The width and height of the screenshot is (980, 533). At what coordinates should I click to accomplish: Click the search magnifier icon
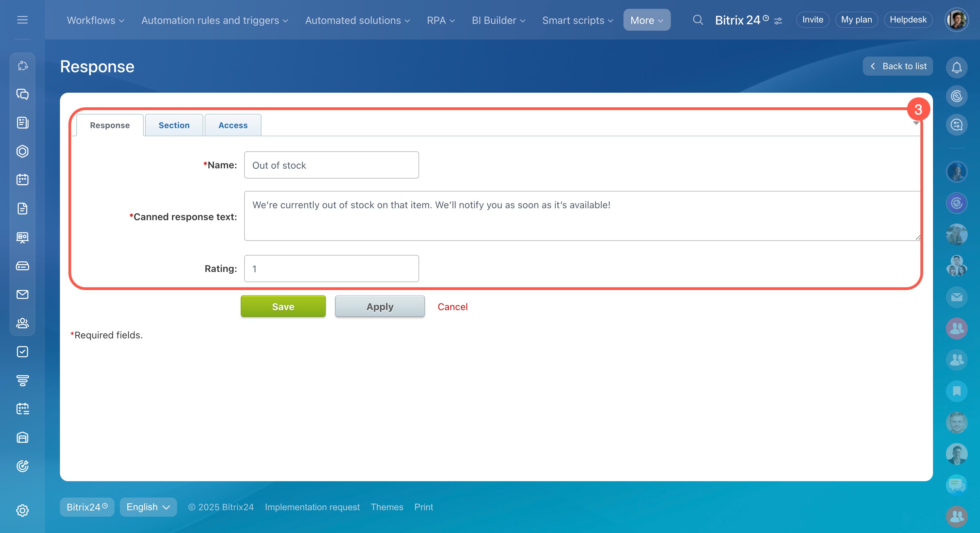point(697,20)
